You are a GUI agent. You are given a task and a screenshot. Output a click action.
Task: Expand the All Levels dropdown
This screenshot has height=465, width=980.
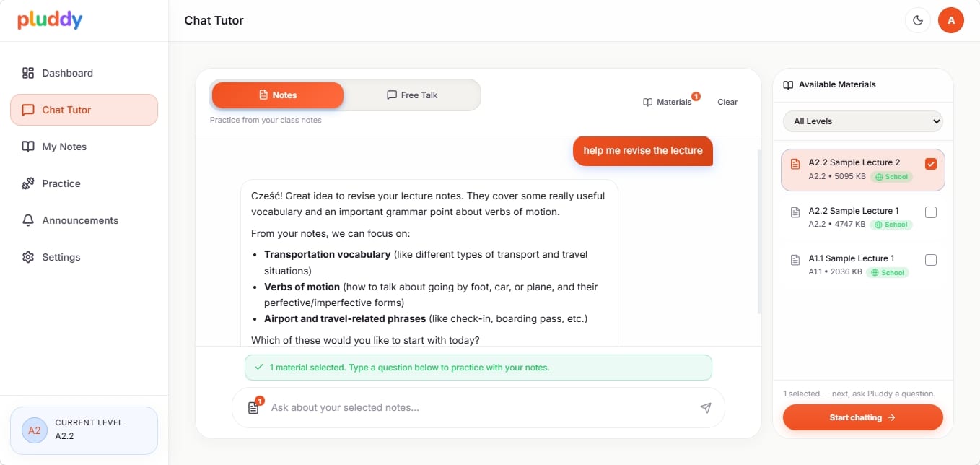[x=863, y=121]
